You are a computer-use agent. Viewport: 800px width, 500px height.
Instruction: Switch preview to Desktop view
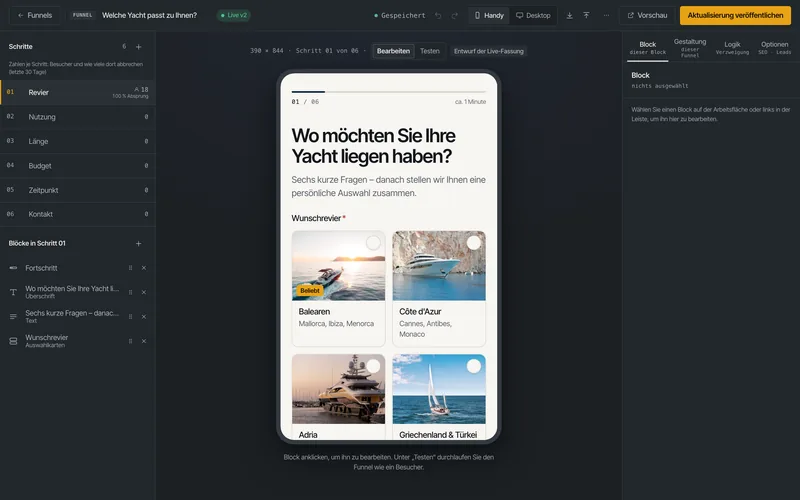point(533,15)
